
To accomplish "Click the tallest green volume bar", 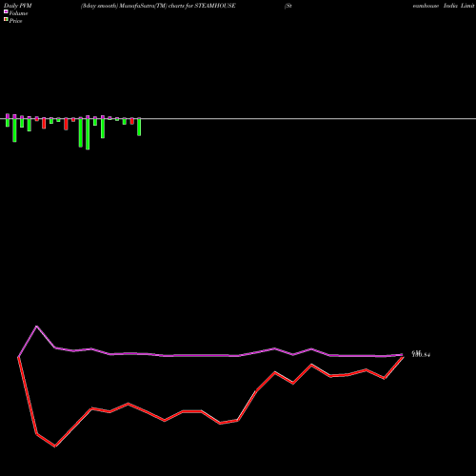I will (88, 133).
